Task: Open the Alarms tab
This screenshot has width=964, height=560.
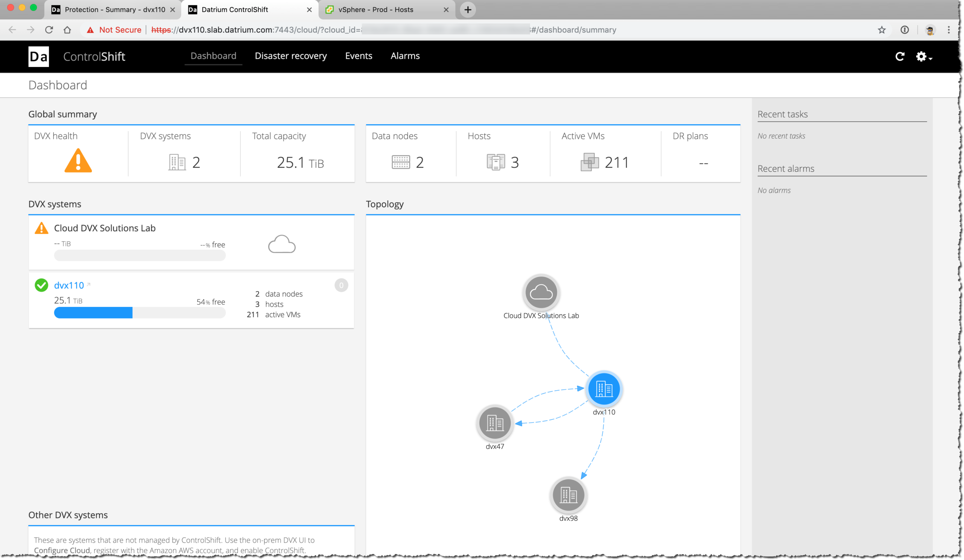Action: point(405,56)
